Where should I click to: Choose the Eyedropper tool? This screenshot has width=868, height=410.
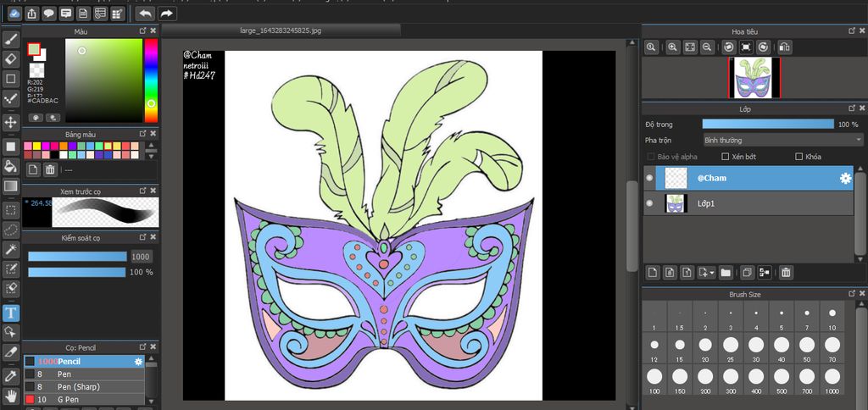[x=11, y=374]
